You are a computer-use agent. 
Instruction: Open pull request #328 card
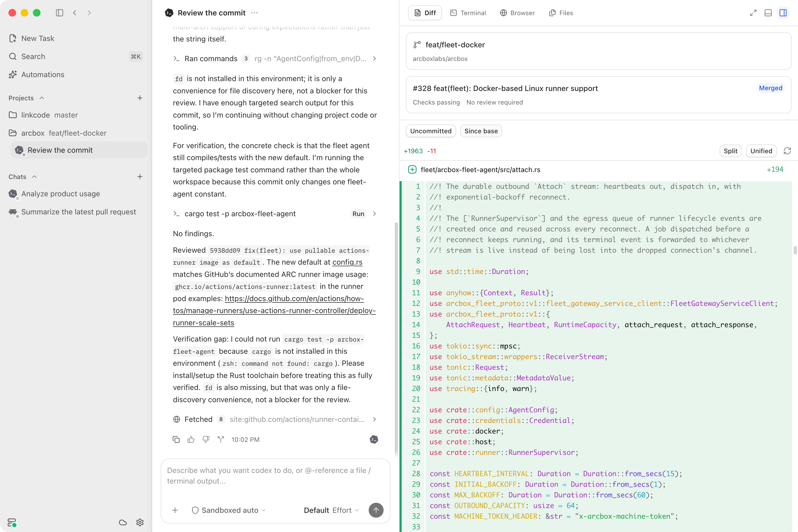click(x=598, y=95)
